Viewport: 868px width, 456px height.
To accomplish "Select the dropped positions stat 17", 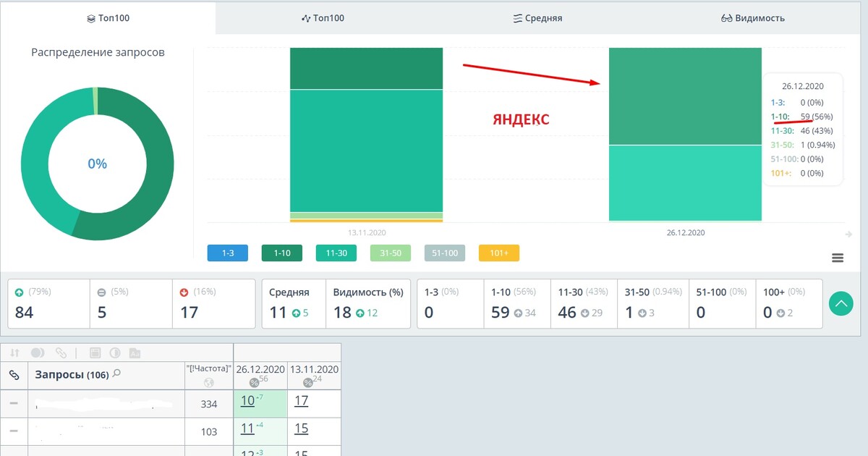I will coord(214,304).
